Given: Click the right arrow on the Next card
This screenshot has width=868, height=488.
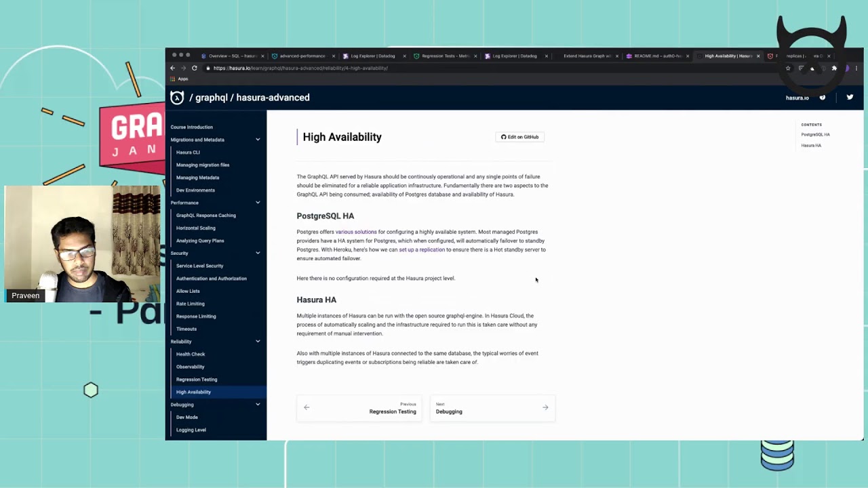Looking at the screenshot, I should (545, 407).
